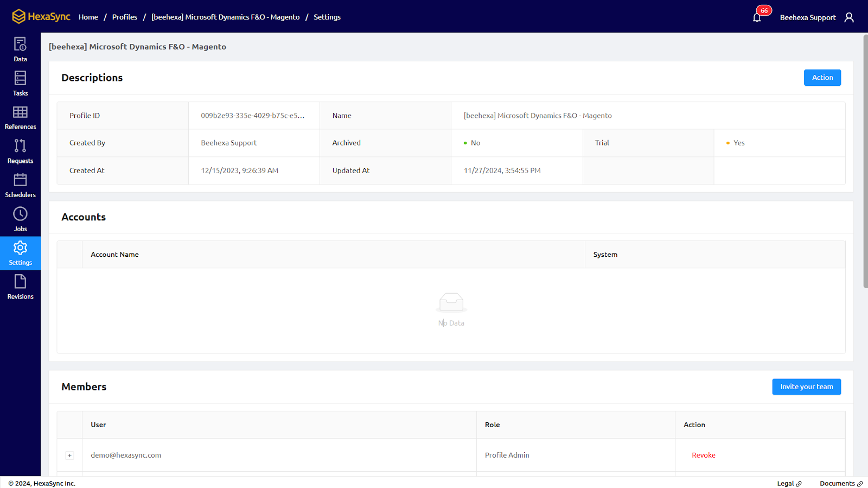Open the [beehexa] Microsoft Dynamics breadcrumb
Image resolution: width=868 pixels, height=488 pixels.
[226, 17]
